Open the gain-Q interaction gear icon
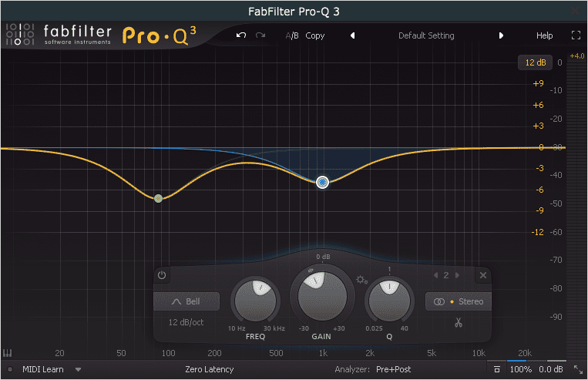Viewport: 588px width, 380px height. [359, 279]
